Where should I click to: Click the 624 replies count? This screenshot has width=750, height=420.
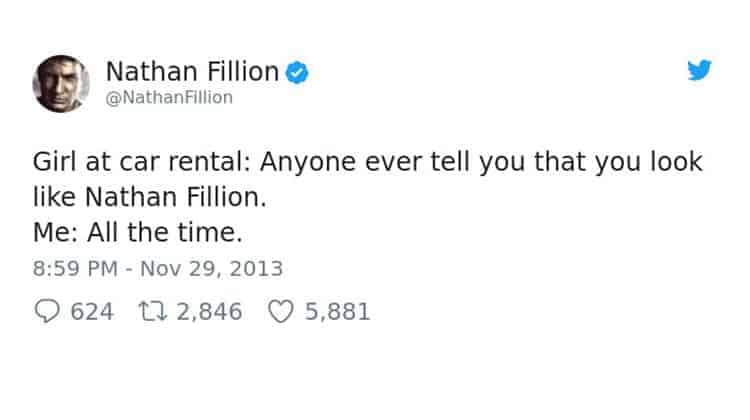click(92, 312)
